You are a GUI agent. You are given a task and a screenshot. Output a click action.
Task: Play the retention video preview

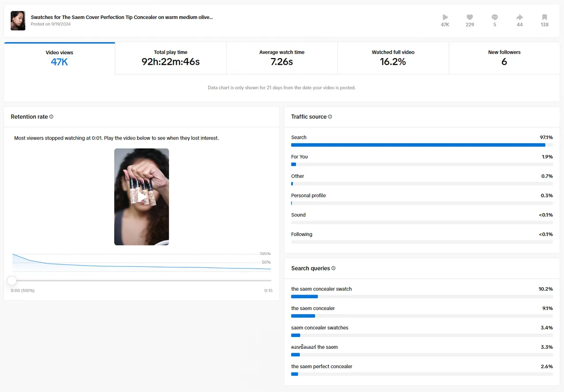[141, 197]
